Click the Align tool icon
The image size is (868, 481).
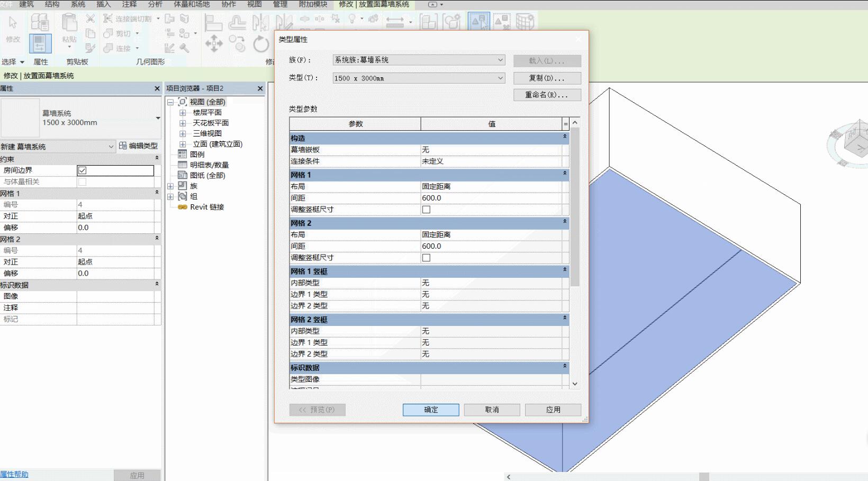click(x=213, y=22)
